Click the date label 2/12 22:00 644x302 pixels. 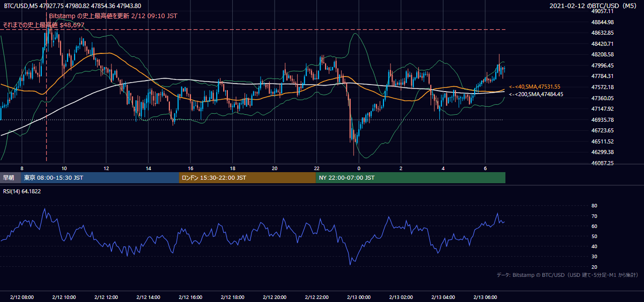coord(316,297)
